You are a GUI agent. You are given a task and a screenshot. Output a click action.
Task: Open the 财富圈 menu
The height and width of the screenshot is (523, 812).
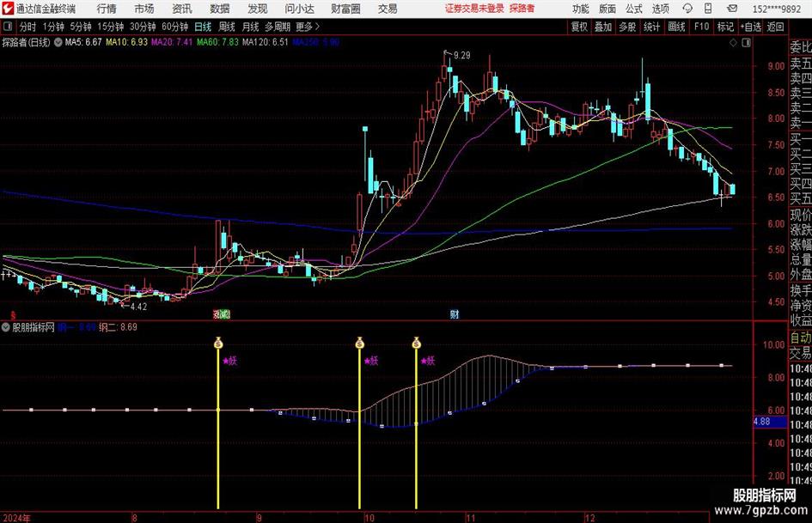point(345,9)
